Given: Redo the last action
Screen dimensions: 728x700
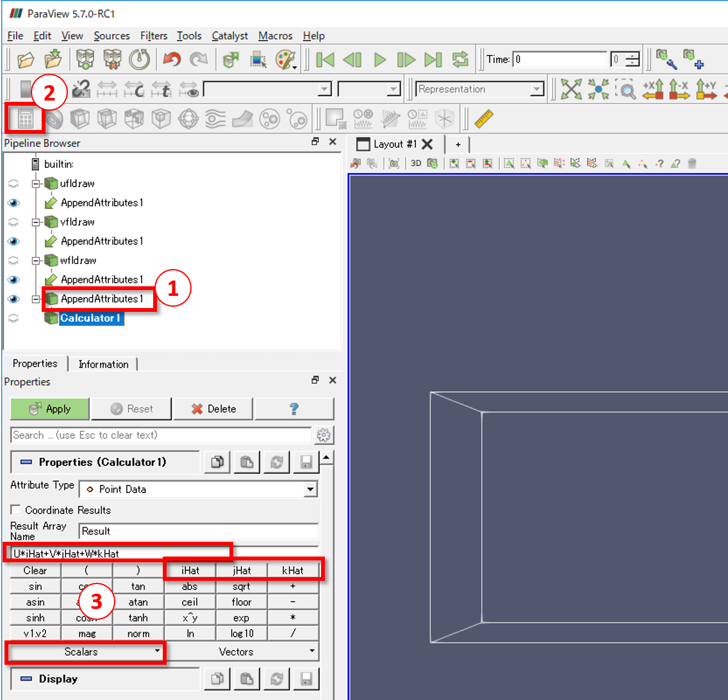Looking at the screenshot, I should tap(199, 60).
